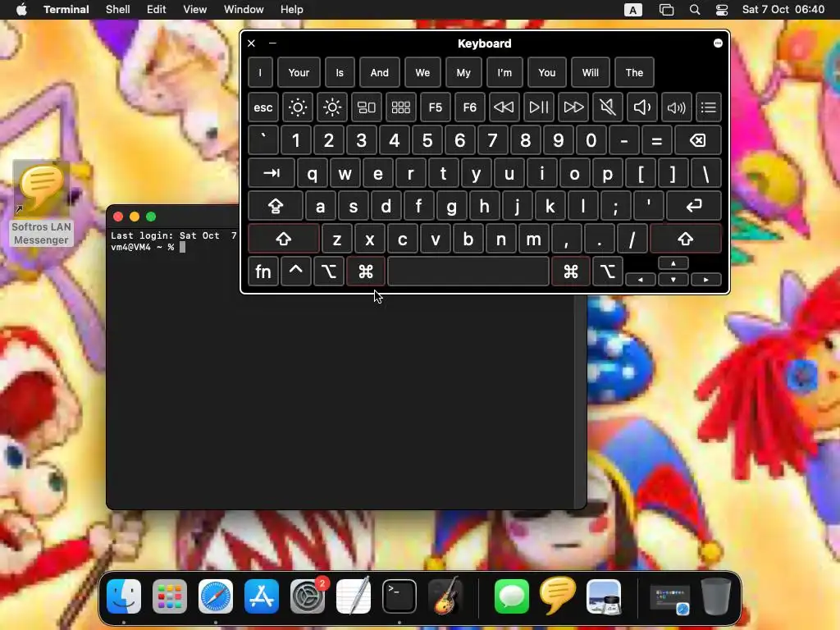Viewport: 840px width, 630px height.
Task: Open the input source menu bar icon
Action: [632, 10]
